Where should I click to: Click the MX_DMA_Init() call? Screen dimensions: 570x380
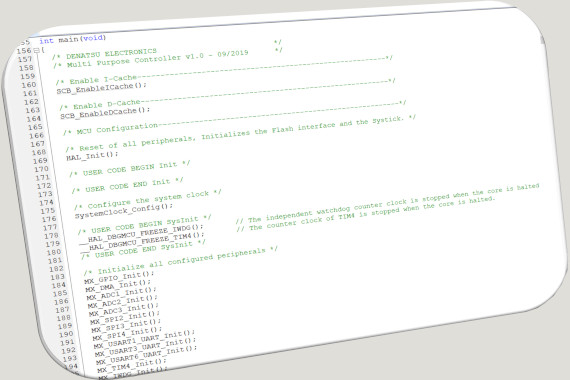coord(118,286)
